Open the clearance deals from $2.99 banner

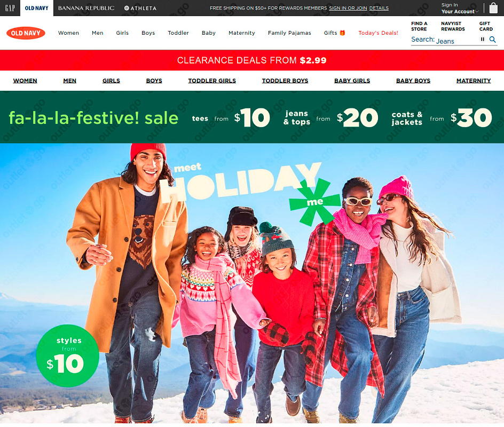pyautogui.click(x=252, y=60)
